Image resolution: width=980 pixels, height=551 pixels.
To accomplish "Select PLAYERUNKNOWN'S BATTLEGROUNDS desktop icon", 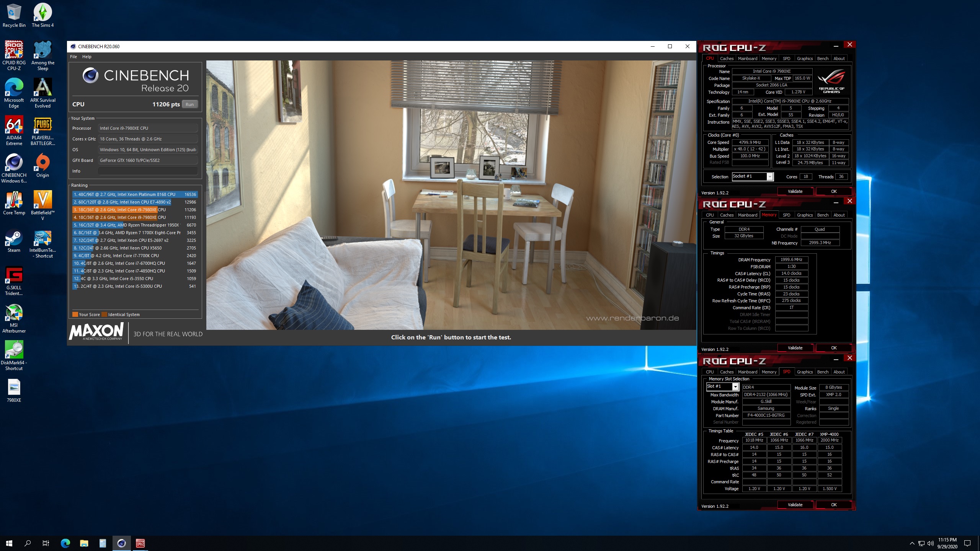I will pos(42,131).
